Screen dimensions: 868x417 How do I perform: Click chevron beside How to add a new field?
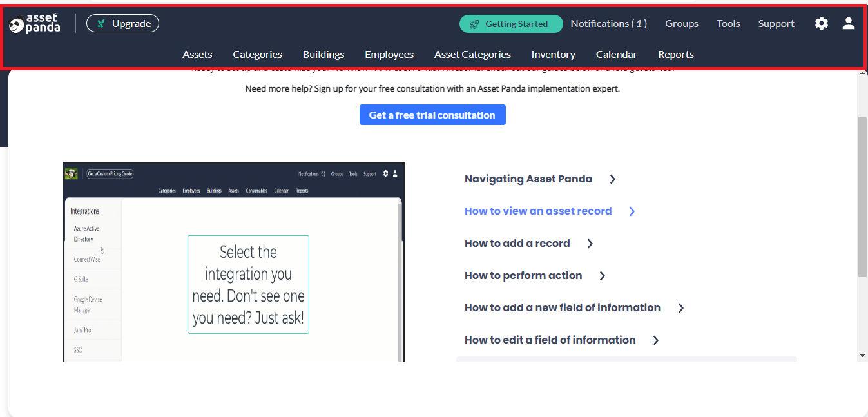(681, 308)
